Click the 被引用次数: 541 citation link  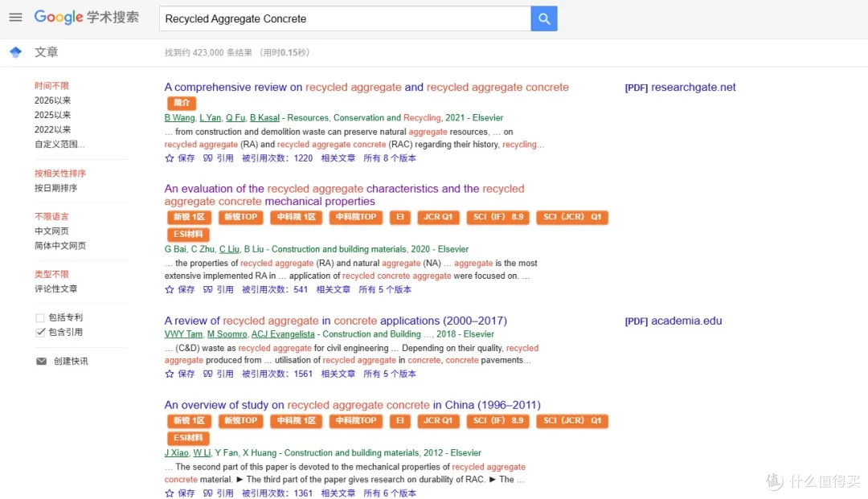point(275,289)
